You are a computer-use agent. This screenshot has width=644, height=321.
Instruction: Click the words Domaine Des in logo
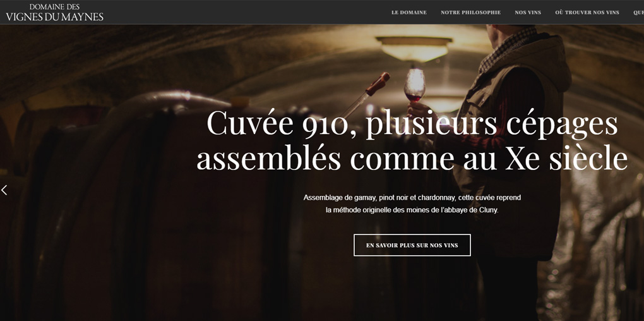click(x=55, y=7)
